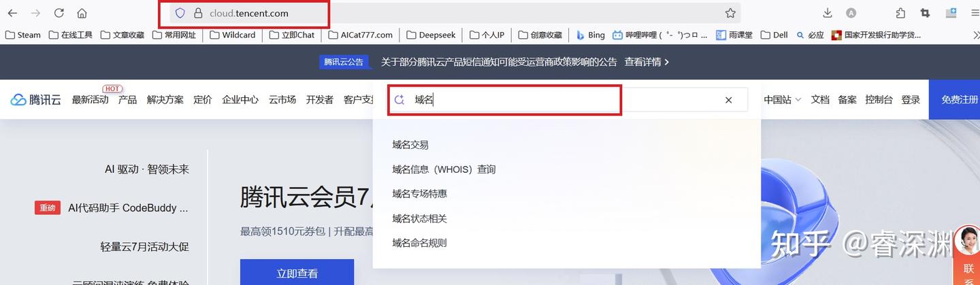Open the 产品 navigation menu
The height and width of the screenshot is (285, 980).
point(127,100)
